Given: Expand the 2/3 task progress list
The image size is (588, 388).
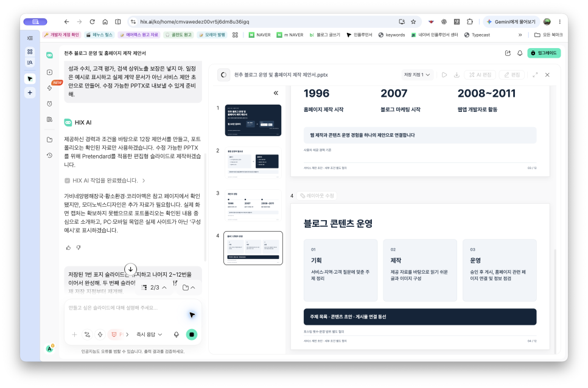Looking at the screenshot, I should pyautogui.click(x=154, y=287).
